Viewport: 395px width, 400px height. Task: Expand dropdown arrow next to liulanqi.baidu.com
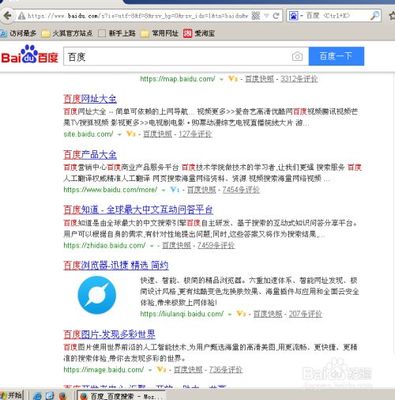coord(230,314)
